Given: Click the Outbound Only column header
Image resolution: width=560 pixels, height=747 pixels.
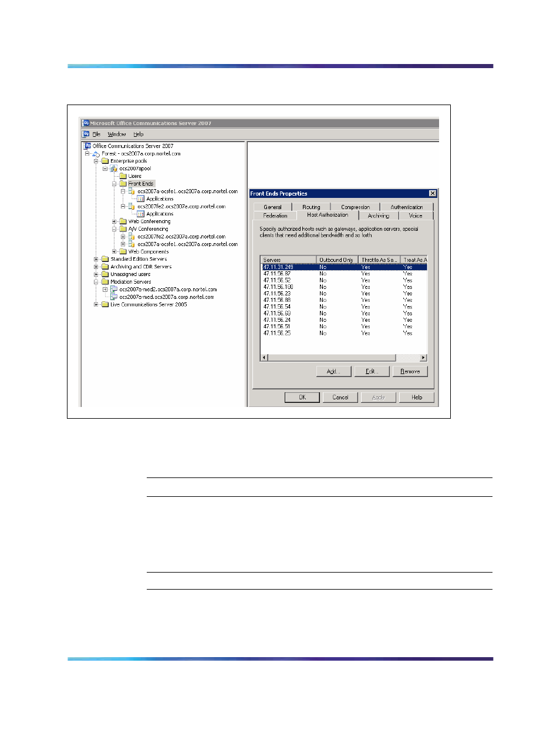Looking at the screenshot, I should coord(338,260).
